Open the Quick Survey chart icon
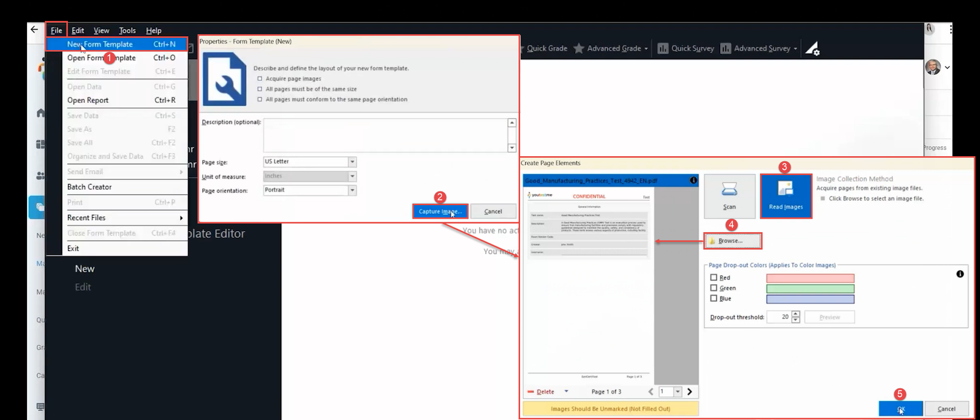 663,48
